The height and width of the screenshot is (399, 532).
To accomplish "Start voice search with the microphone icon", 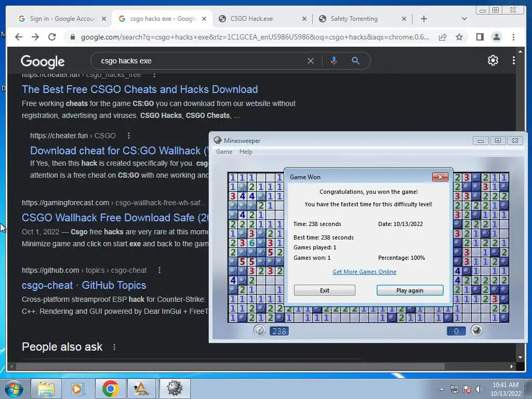I will (334, 61).
